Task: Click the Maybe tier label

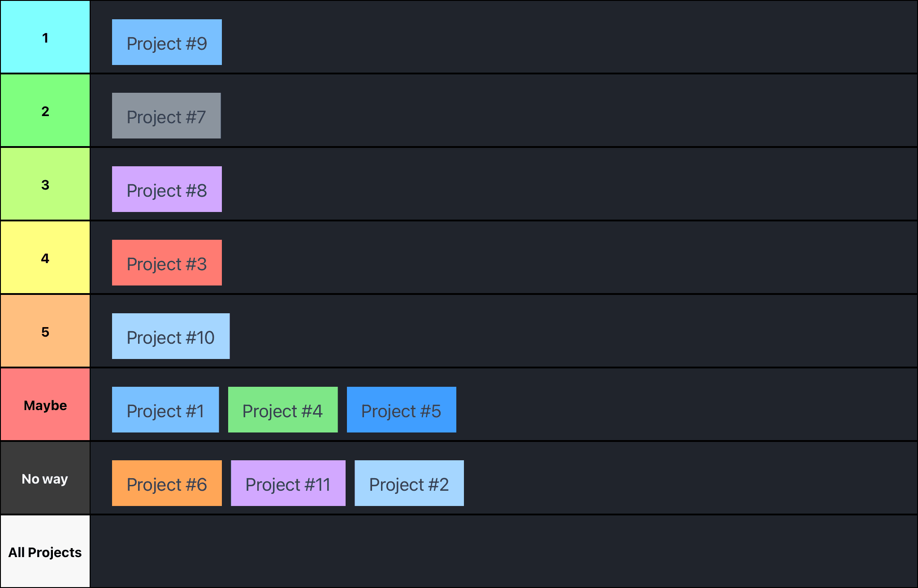Action: 45,404
